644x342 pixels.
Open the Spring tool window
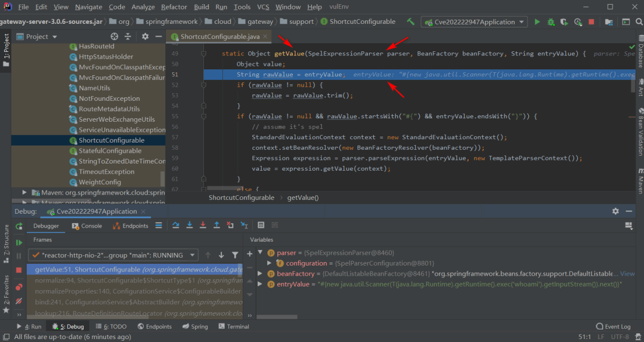(195, 326)
